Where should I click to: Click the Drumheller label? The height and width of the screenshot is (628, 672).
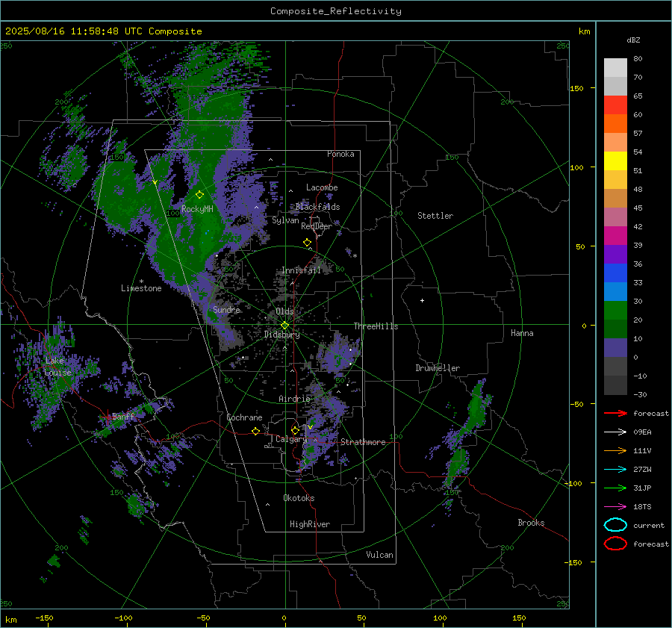click(x=438, y=368)
